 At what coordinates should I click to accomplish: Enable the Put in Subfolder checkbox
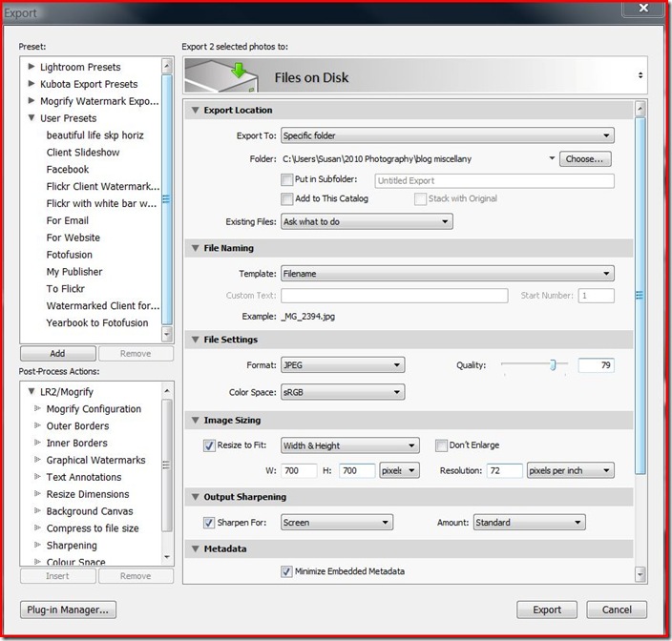287,179
